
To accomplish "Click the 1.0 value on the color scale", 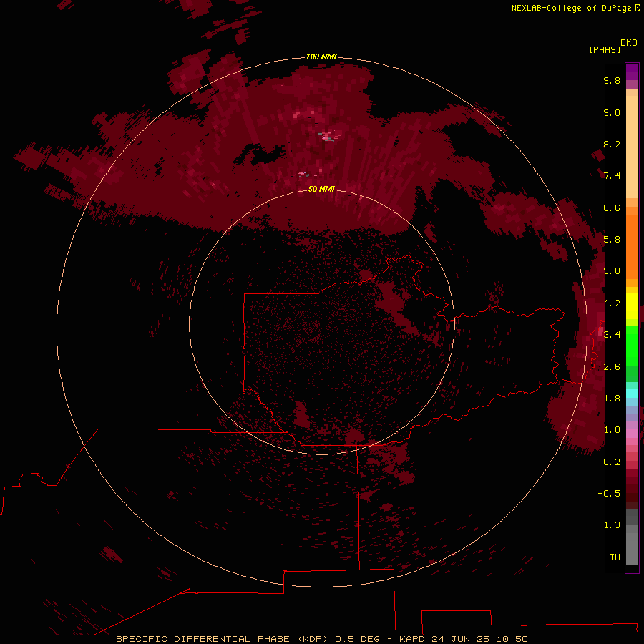I will (612, 430).
